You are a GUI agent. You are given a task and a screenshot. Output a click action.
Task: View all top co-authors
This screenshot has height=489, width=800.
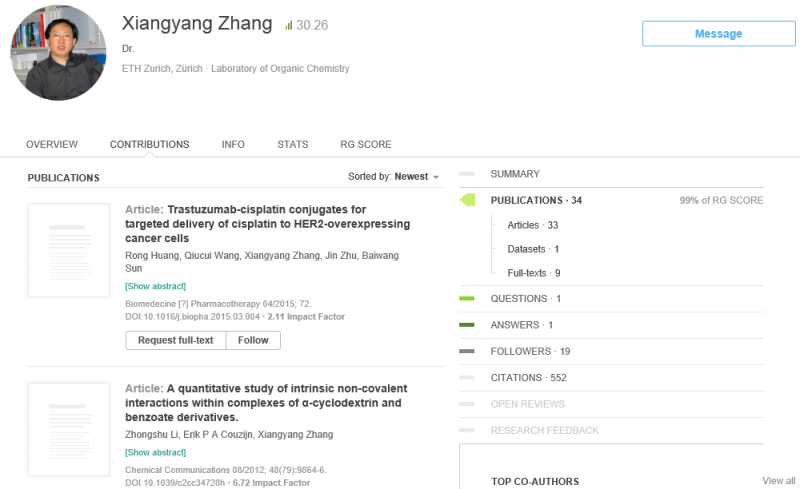[779, 481]
